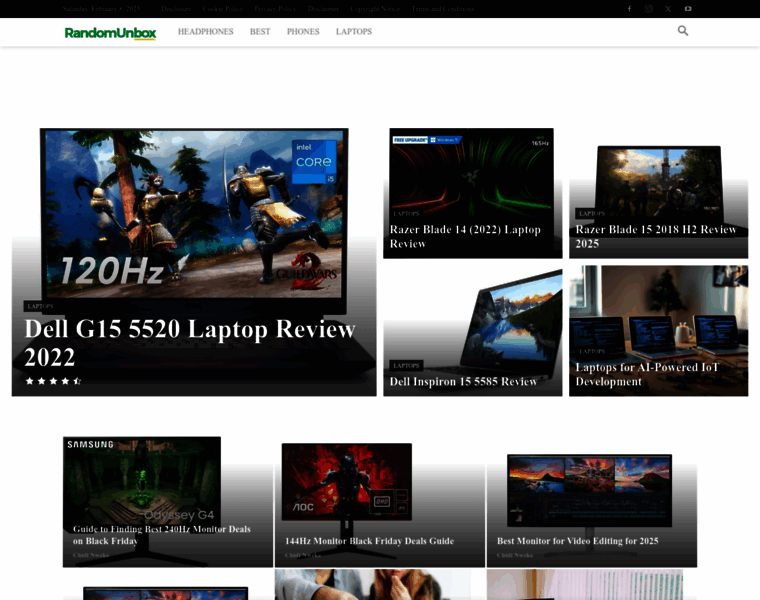The image size is (760, 600).
Task: Open the Disclaimer link
Action: (x=323, y=9)
